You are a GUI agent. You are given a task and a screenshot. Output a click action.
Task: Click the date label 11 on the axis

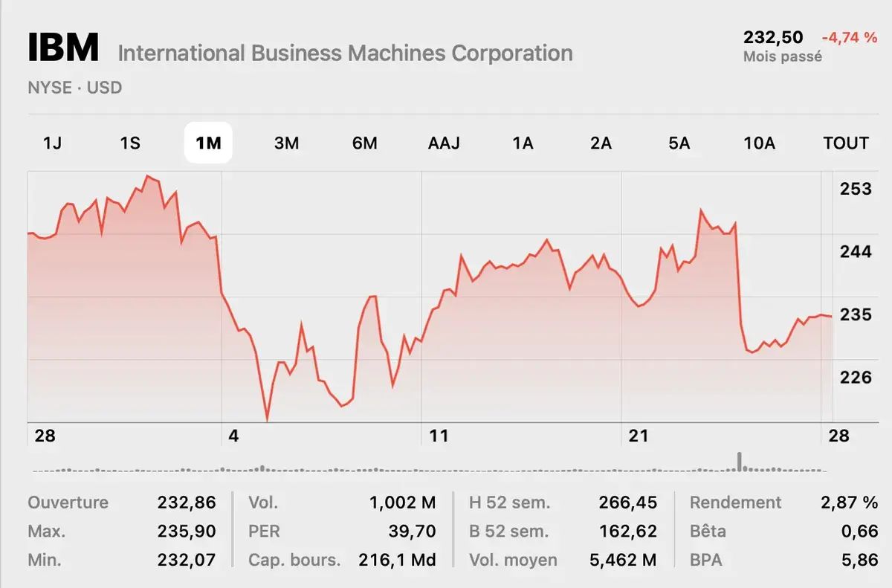(x=439, y=436)
